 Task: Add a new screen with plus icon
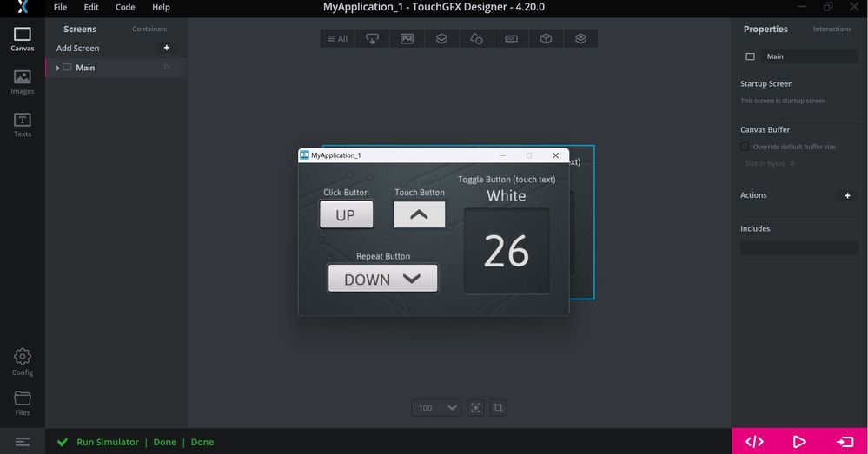coord(167,48)
